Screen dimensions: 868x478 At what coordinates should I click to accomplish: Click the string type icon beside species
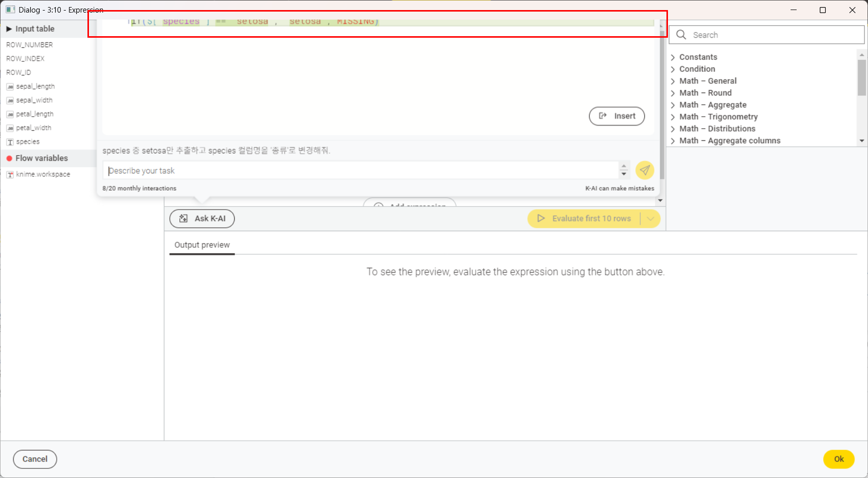coord(10,142)
